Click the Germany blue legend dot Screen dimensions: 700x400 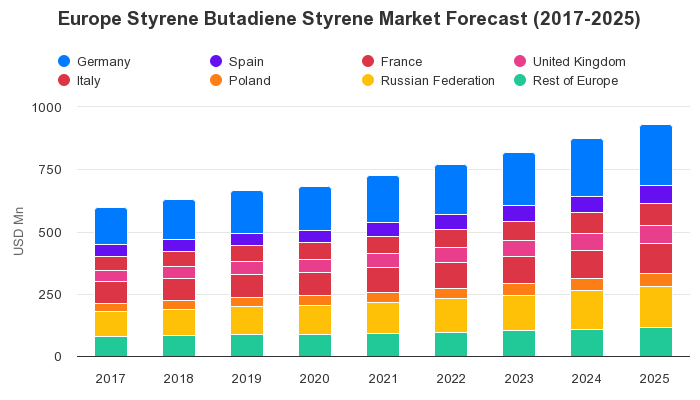click(64, 61)
